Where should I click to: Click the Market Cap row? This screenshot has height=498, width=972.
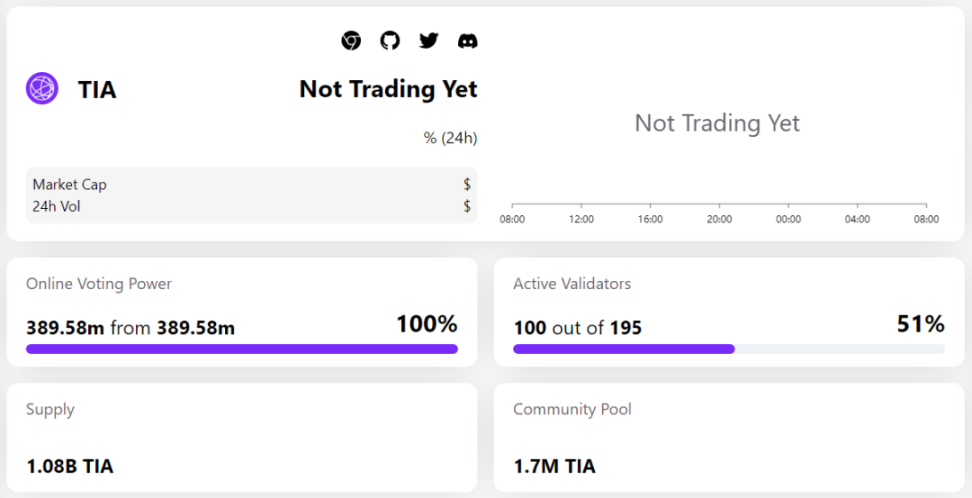tap(251, 185)
